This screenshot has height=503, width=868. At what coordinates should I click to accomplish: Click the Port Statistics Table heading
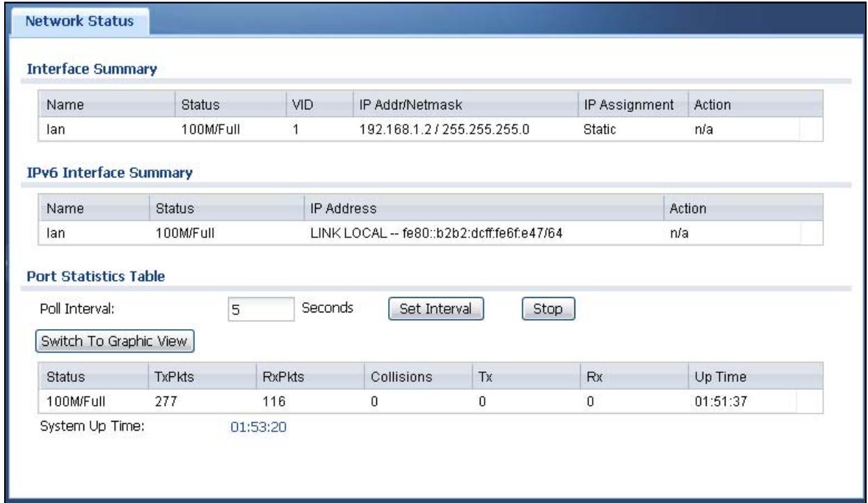click(96, 276)
